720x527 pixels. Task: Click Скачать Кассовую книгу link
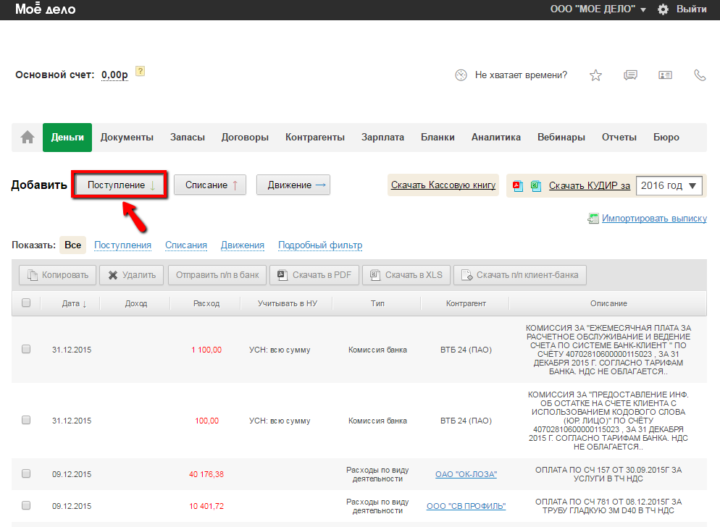coord(443,185)
